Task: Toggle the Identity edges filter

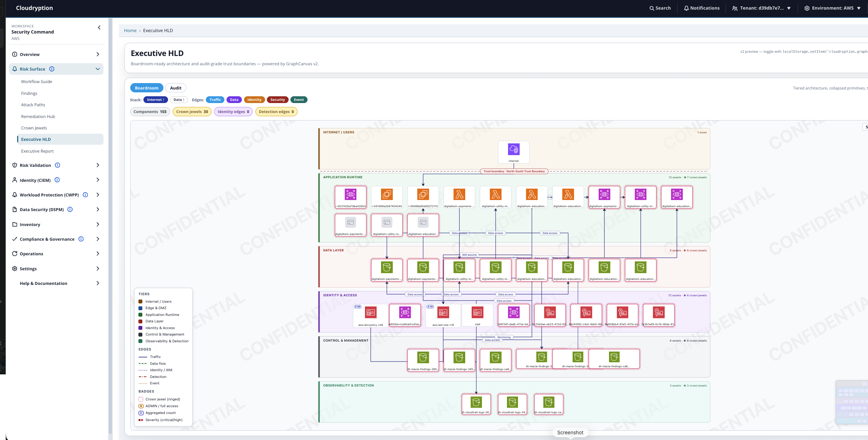Action: click(254, 100)
